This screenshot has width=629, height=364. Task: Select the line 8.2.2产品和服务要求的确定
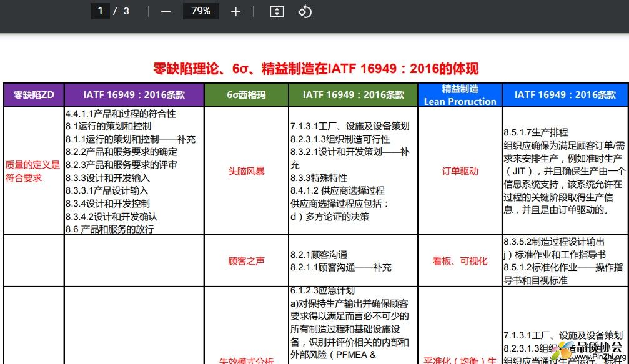click(121, 152)
